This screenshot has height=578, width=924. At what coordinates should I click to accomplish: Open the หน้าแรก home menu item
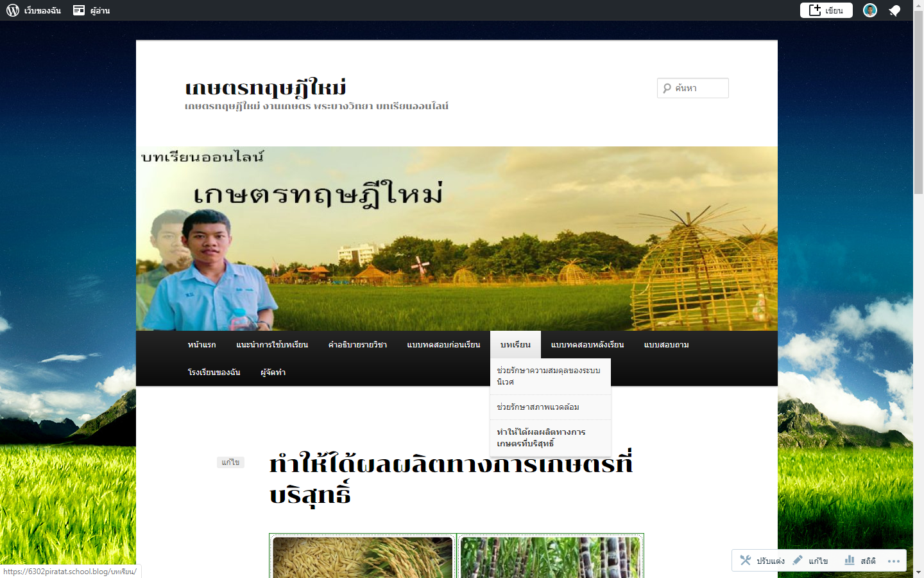pyautogui.click(x=201, y=345)
